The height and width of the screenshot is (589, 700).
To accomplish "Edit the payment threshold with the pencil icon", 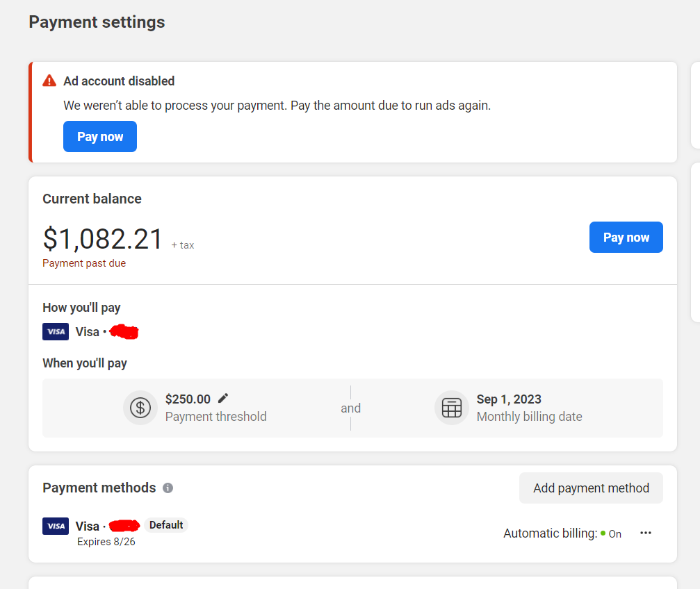I will (x=223, y=399).
